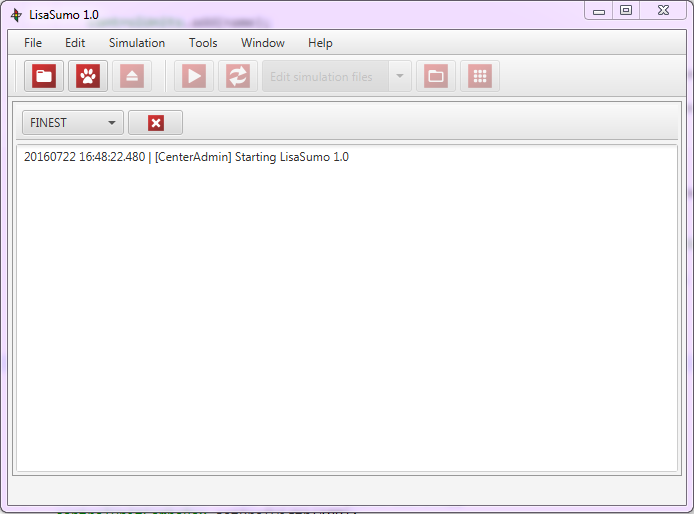Clear the log with the red X button
The width and height of the screenshot is (694, 514).
[155, 123]
